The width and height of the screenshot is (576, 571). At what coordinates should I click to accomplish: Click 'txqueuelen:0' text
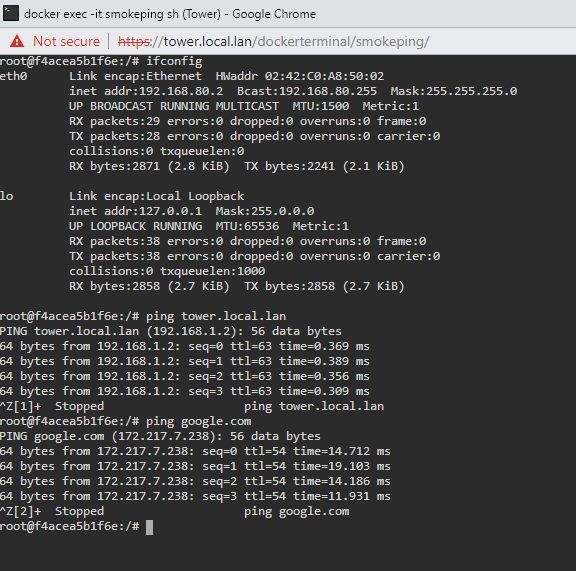click(x=202, y=151)
